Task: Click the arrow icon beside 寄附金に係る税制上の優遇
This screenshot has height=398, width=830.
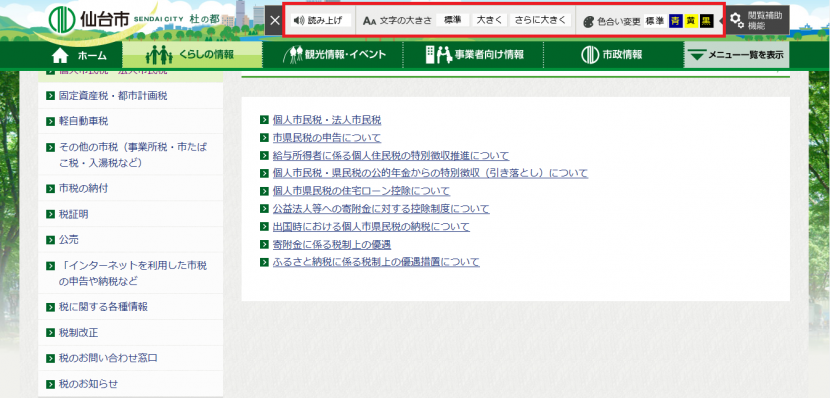Action: [x=264, y=245]
